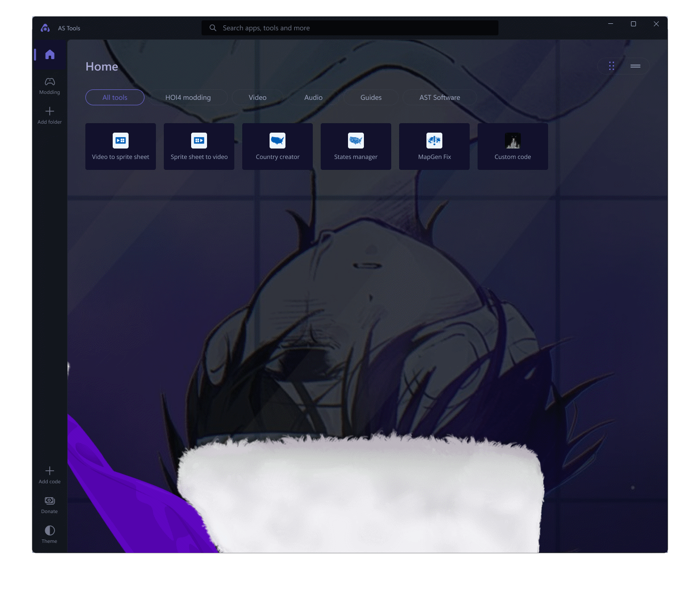The height and width of the screenshot is (601, 700).
Task: Open the Country creator tool
Action: tap(278, 147)
